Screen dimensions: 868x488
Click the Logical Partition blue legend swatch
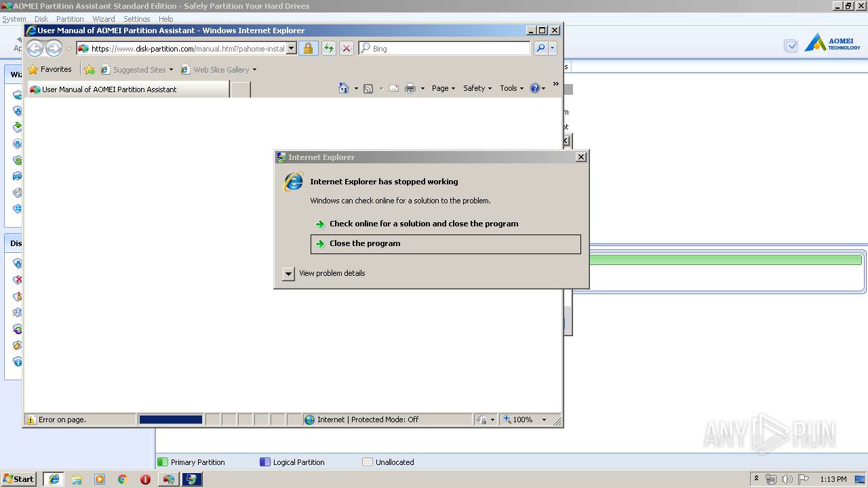coord(265,462)
